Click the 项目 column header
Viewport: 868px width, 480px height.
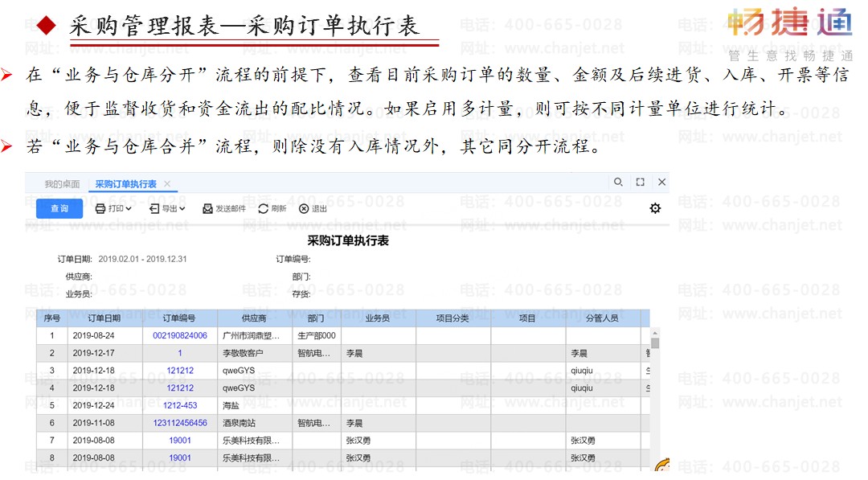[527, 318]
